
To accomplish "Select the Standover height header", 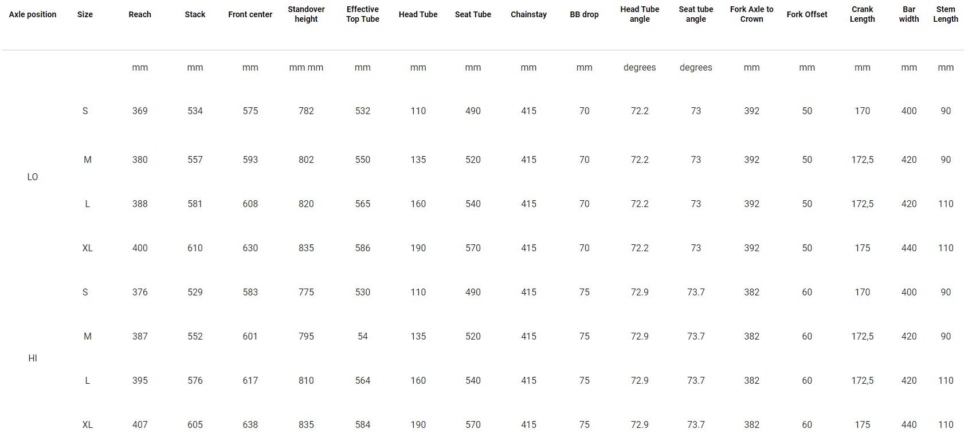I will pos(306,14).
